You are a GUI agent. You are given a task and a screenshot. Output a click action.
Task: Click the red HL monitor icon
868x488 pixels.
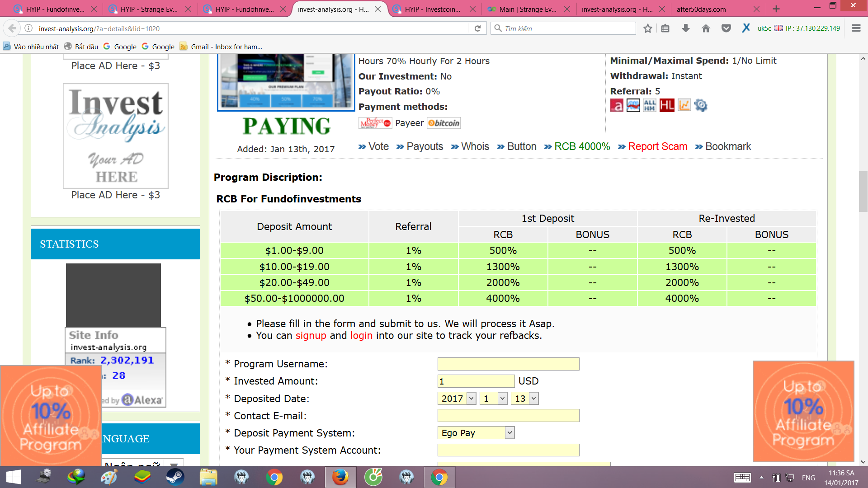point(667,105)
